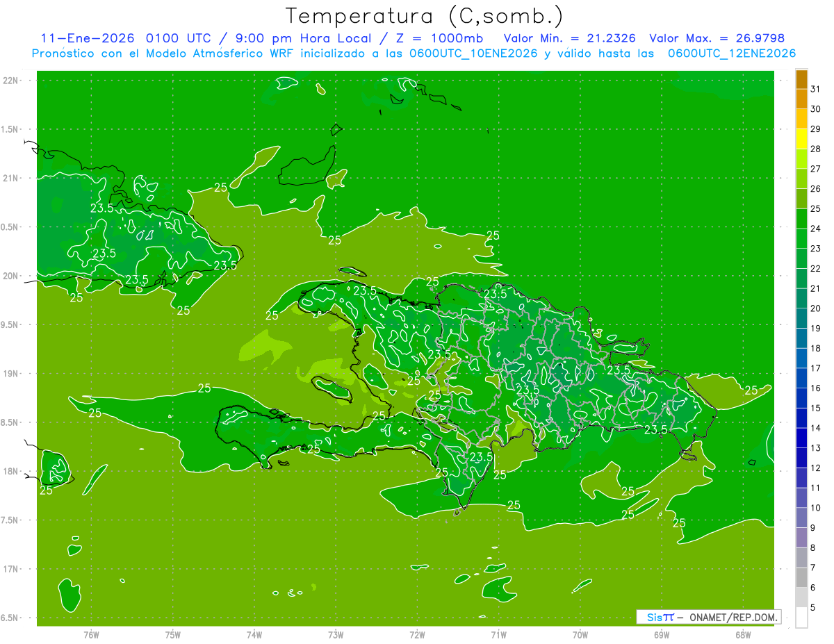The width and height of the screenshot is (834, 644).
Task: Click the "7.5N" latitude axis label
Action: [10, 520]
